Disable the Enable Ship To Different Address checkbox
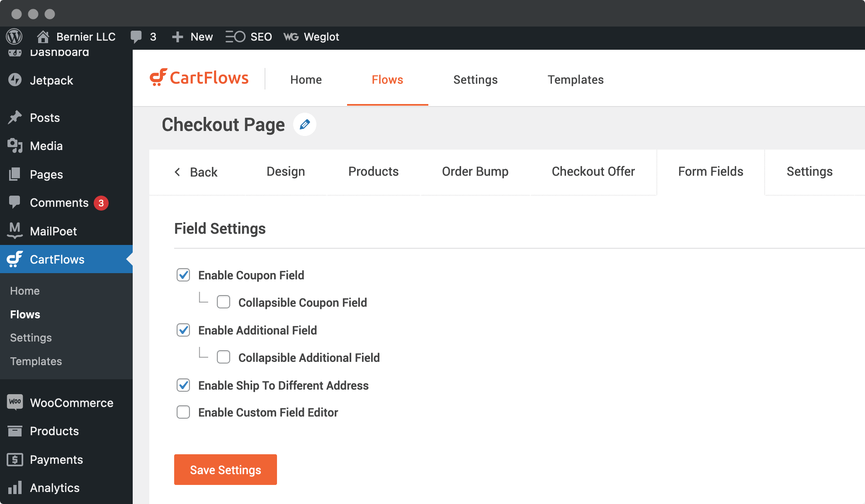865x504 pixels. click(x=183, y=385)
